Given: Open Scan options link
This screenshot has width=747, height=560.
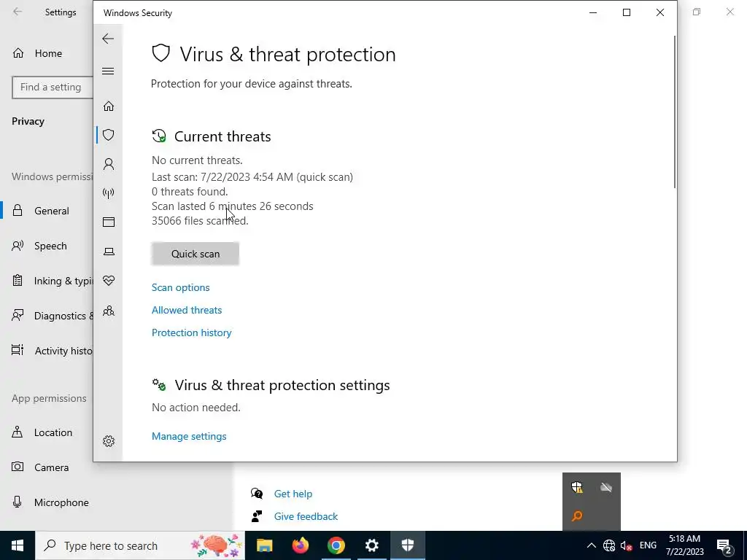Looking at the screenshot, I should click(181, 287).
